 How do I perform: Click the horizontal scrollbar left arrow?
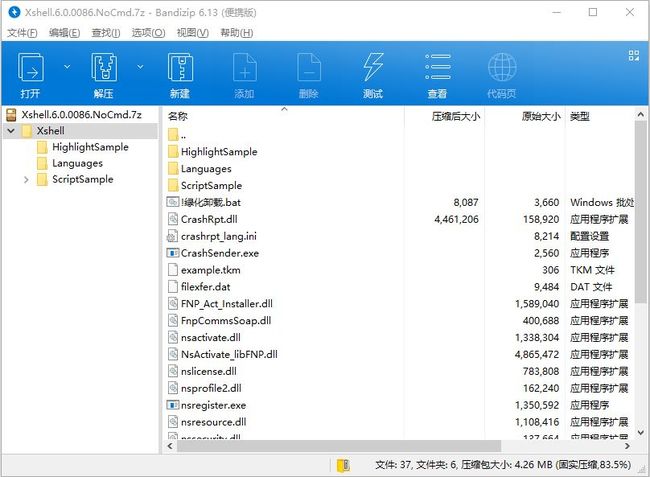(170, 446)
